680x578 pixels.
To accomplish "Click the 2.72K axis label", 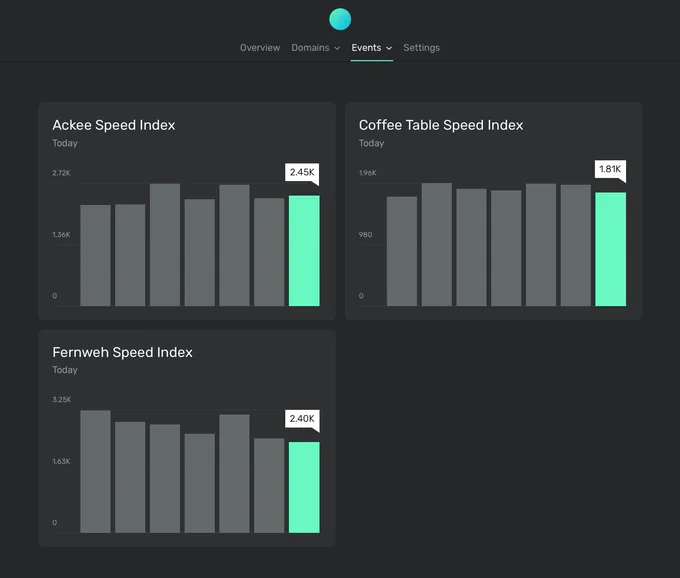I will [x=61, y=173].
